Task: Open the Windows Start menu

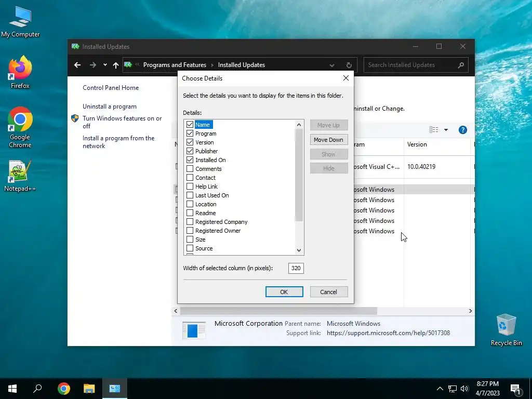Action: [x=12, y=389]
